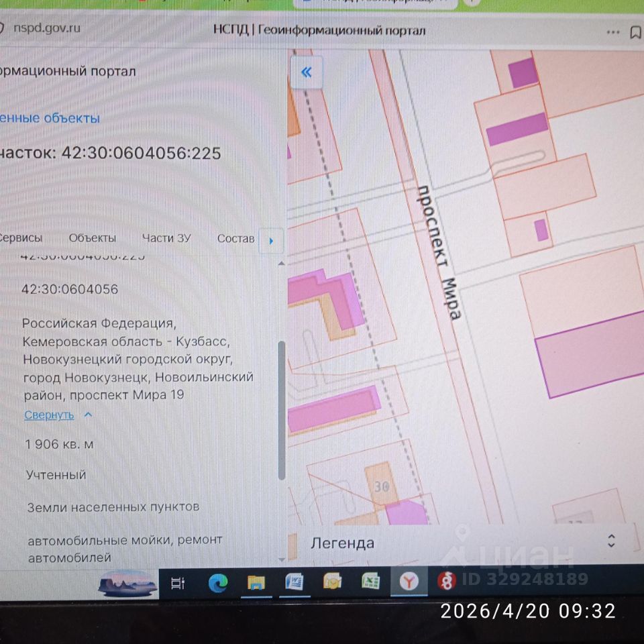Open the Сервисы tab
The width and height of the screenshot is (644, 644).
coord(21,237)
